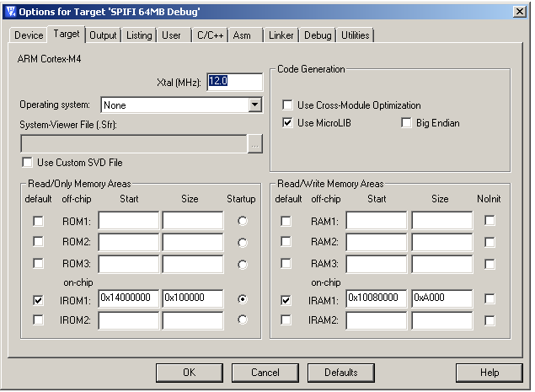
Task: Click the ROM3 Size field
Action: pyautogui.click(x=193, y=264)
